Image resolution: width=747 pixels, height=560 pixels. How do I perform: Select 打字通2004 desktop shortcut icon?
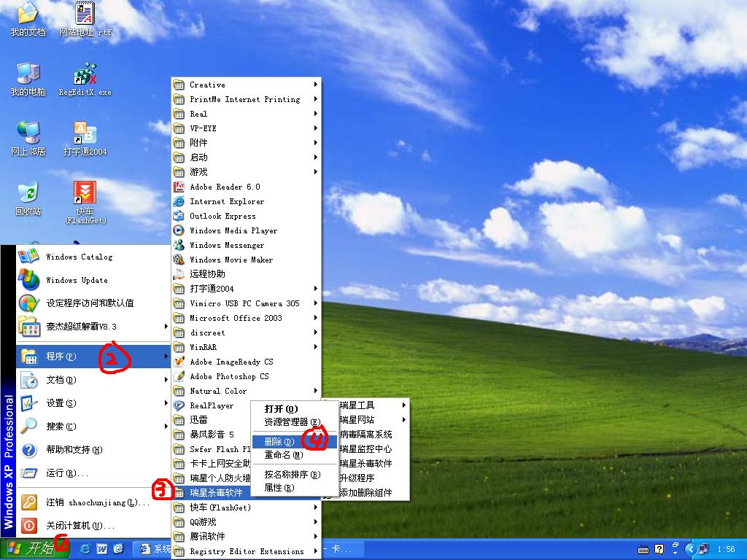coord(85,139)
